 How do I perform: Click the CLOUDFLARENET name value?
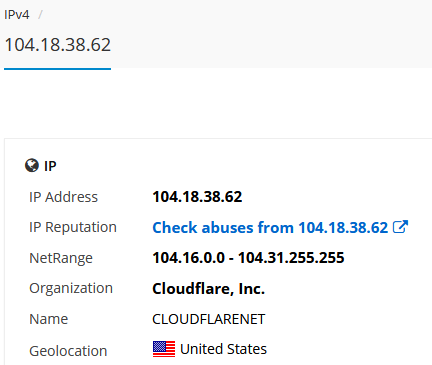[x=209, y=319]
